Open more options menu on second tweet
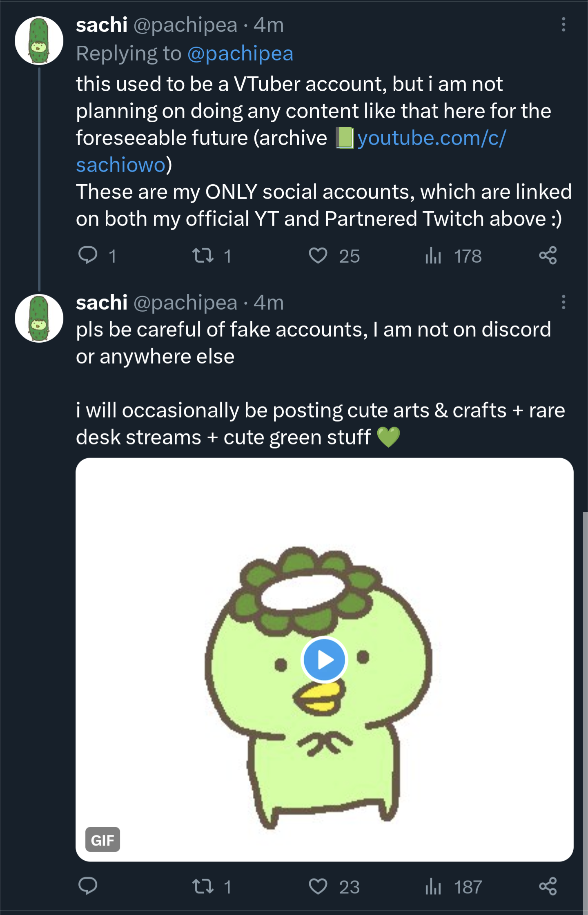The image size is (588, 915). (563, 302)
